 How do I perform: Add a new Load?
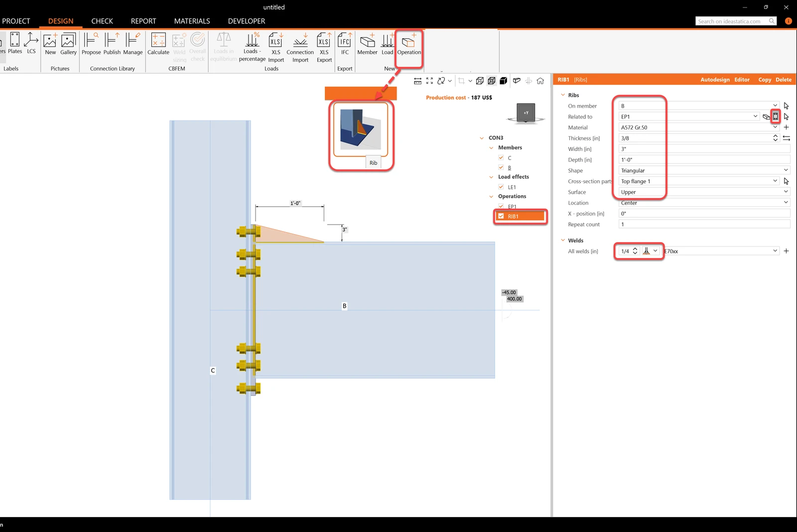(x=388, y=44)
